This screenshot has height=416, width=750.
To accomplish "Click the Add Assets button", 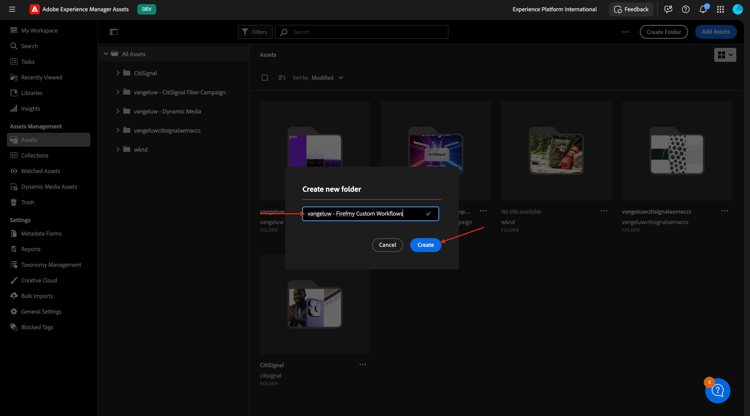I will (x=716, y=32).
